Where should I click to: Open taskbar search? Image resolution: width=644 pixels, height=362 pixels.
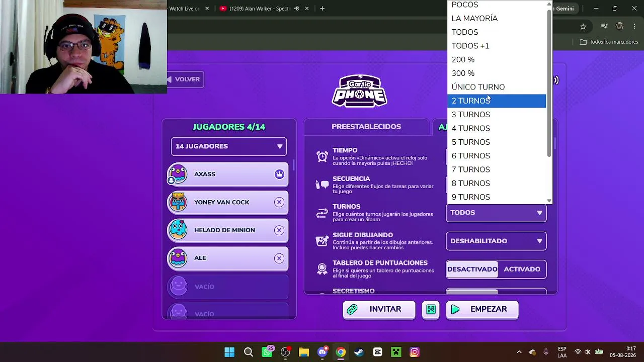pyautogui.click(x=248, y=352)
